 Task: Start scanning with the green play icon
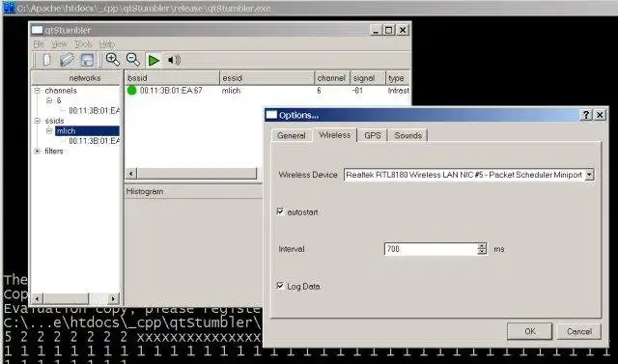coord(154,60)
